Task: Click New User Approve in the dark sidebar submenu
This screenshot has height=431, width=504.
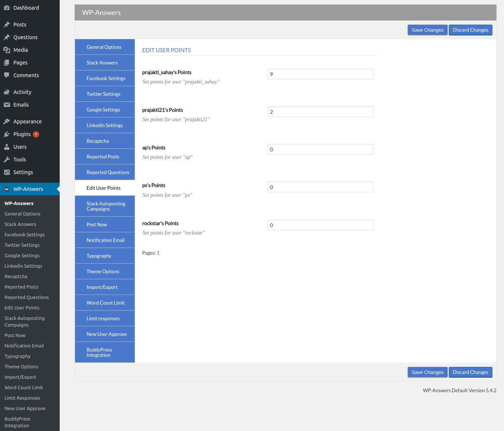Action: pos(25,409)
